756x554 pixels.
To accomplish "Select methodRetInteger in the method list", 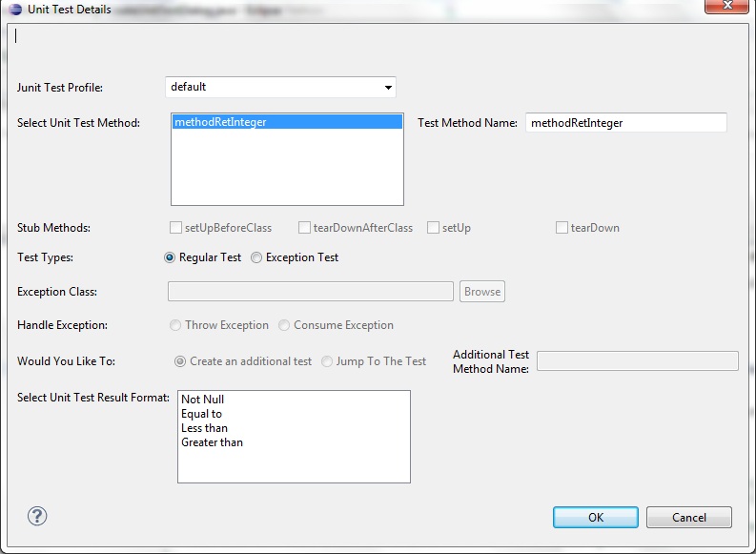I will 287,122.
